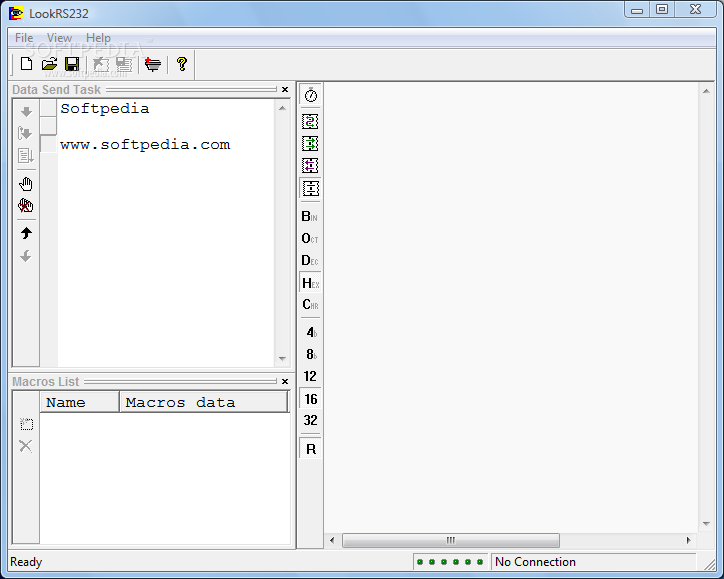Click the disabled grayed toolbar list icon
Screen dimensions: 724x579
124,64
